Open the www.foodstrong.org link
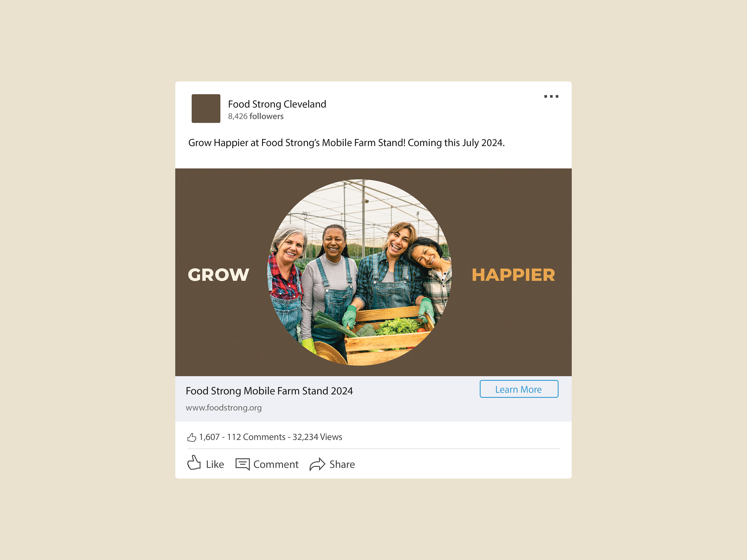Image resolution: width=747 pixels, height=560 pixels. 224,408
